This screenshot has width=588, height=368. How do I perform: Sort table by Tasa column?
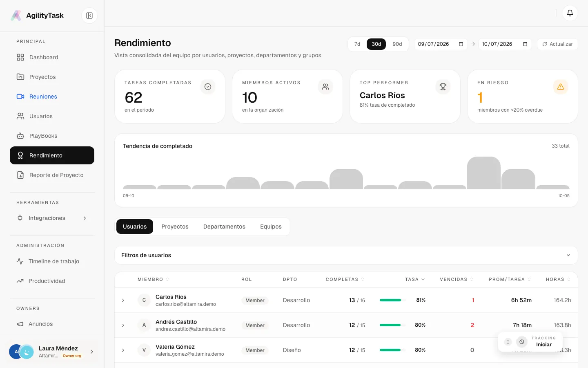click(415, 279)
